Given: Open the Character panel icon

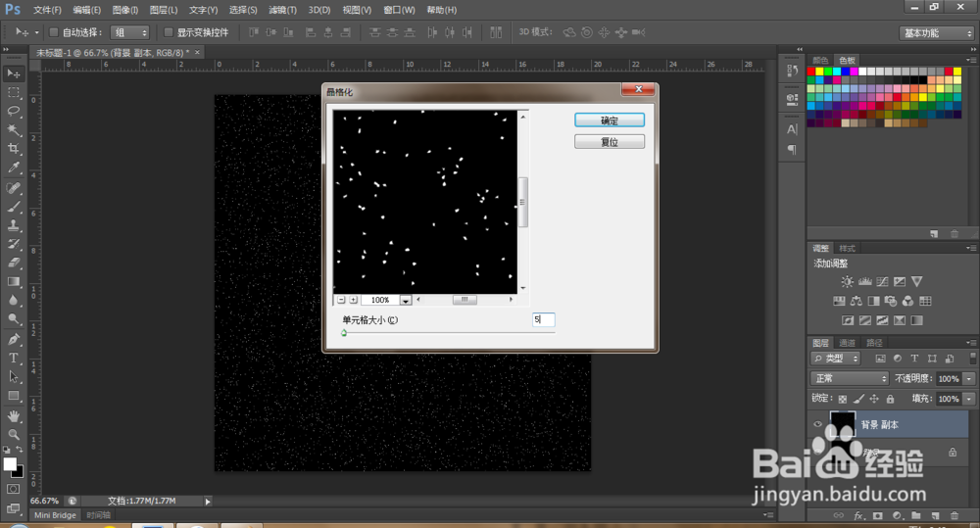Looking at the screenshot, I should pyautogui.click(x=792, y=129).
